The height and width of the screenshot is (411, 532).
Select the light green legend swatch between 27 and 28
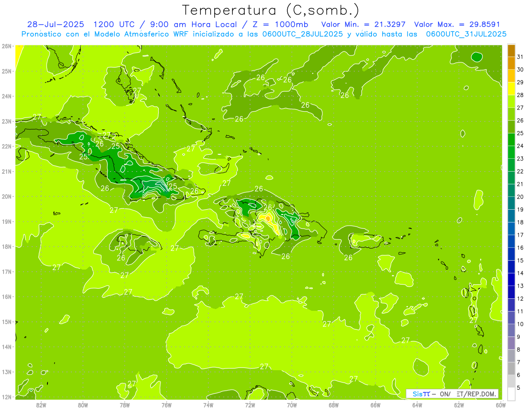511,101
